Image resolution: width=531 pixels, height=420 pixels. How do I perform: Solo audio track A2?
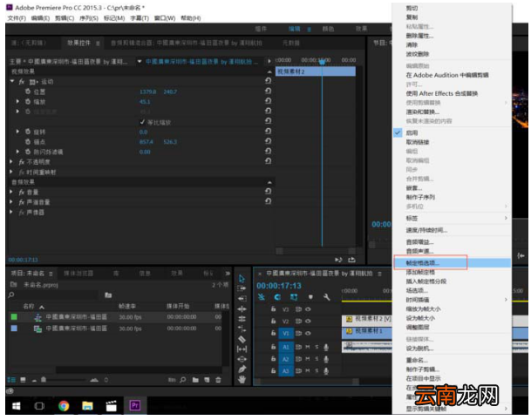click(317, 359)
